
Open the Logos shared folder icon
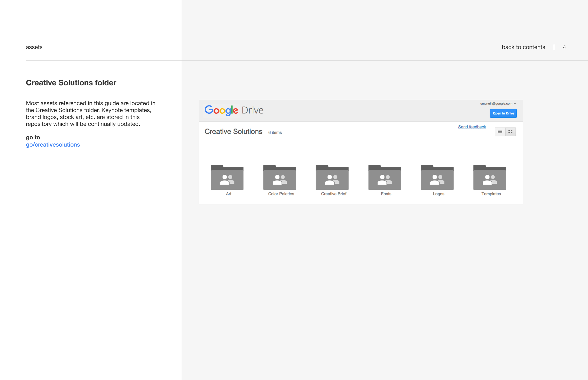pyautogui.click(x=437, y=177)
